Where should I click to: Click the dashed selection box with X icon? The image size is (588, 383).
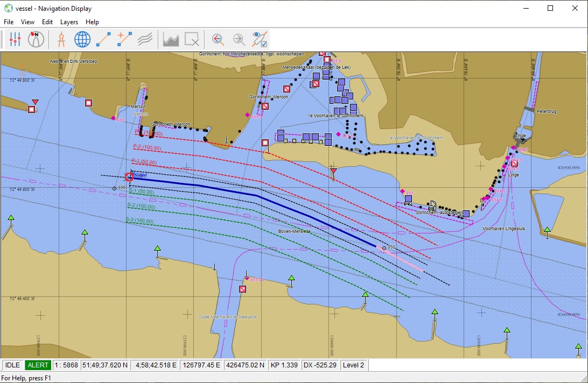click(x=192, y=39)
